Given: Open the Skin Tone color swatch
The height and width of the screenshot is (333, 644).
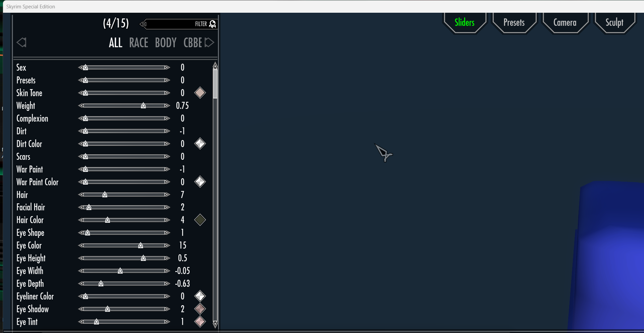Looking at the screenshot, I should coord(200,93).
